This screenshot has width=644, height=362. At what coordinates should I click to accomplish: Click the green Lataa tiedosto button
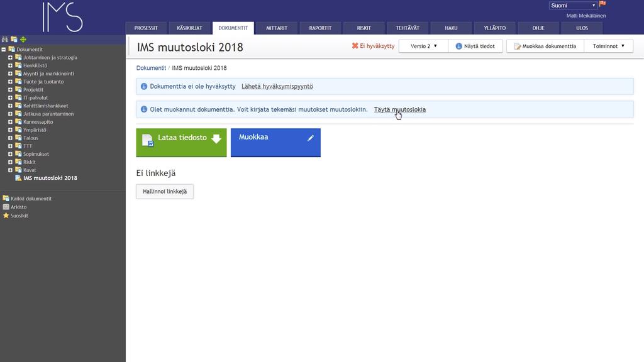coord(181,143)
